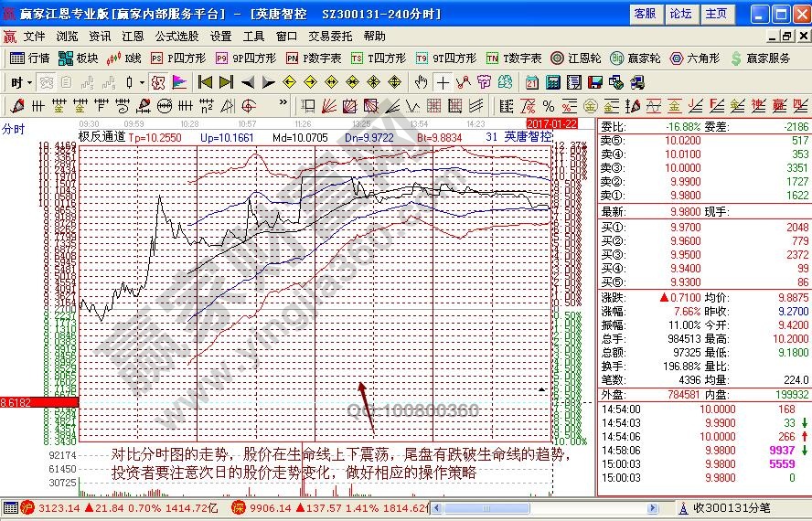812x521 pixels.
Task: Select the hand pan tool
Action: 421,81
